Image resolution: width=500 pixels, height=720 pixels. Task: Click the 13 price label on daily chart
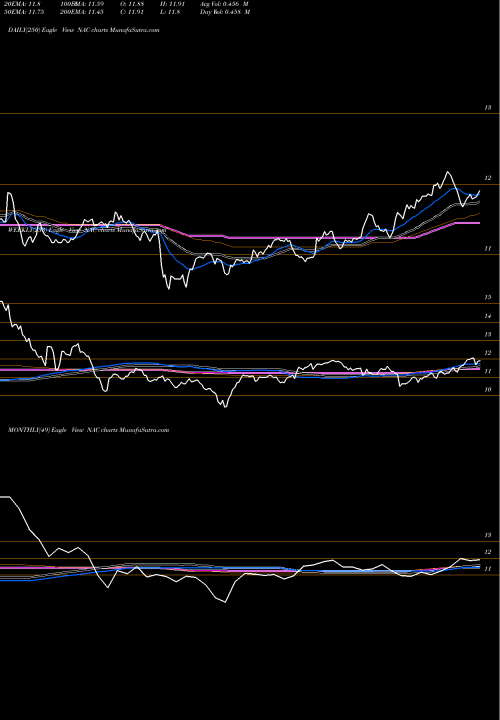(x=488, y=107)
